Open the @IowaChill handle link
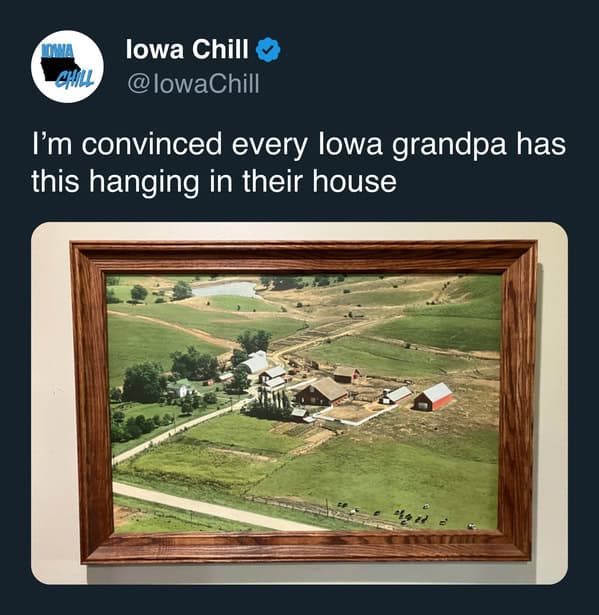Screen dimensions: 599x615 click(x=193, y=84)
